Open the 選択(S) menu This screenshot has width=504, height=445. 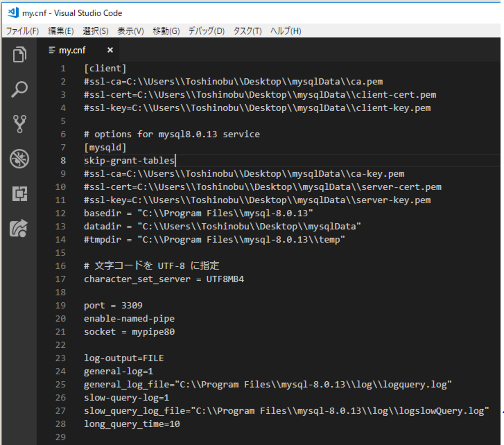(x=95, y=31)
